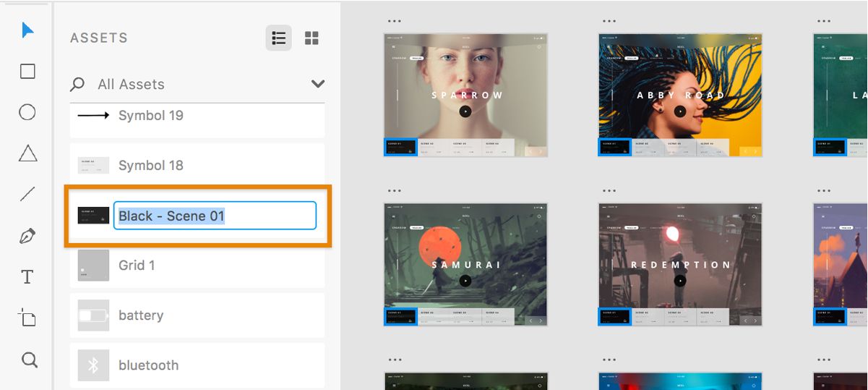The height and width of the screenshot is (390, 868).
Task: Open options above REDEMPTION artboard
Action: [x=609, y=191]
